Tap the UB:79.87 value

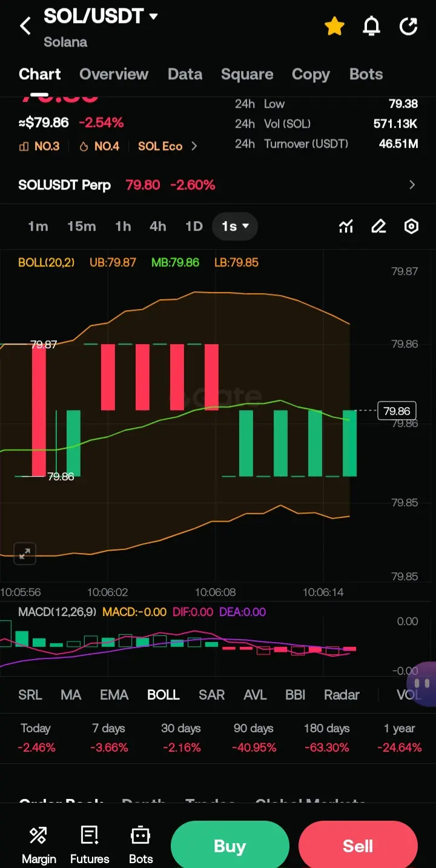pyautogui.click(x=113, y=263)
